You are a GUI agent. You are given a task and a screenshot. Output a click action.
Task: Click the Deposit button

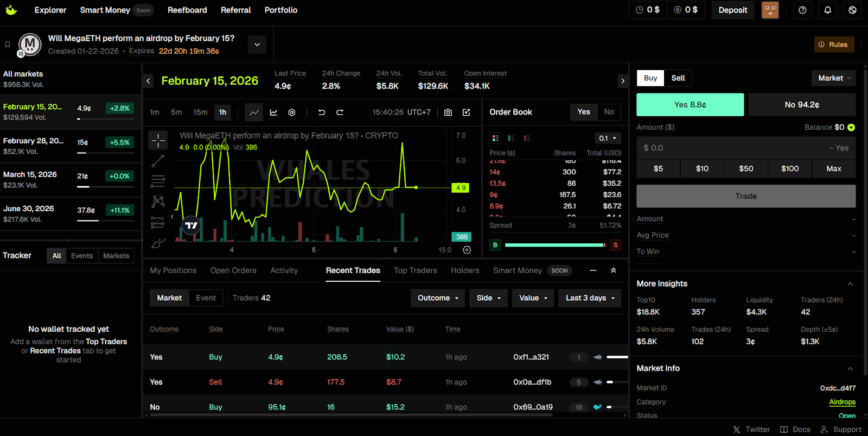(733, 10)
